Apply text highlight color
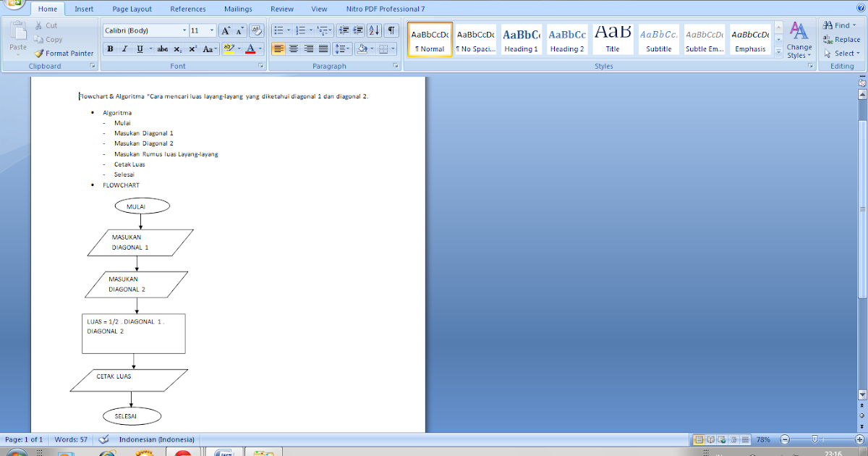Screen dimensions: 868x456 [229, 49]
